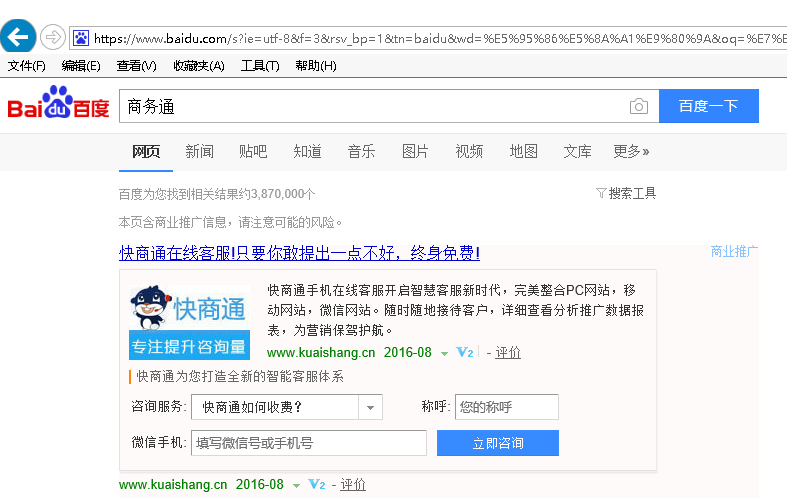Click the 立即咨询 button

tap(498, 443)
